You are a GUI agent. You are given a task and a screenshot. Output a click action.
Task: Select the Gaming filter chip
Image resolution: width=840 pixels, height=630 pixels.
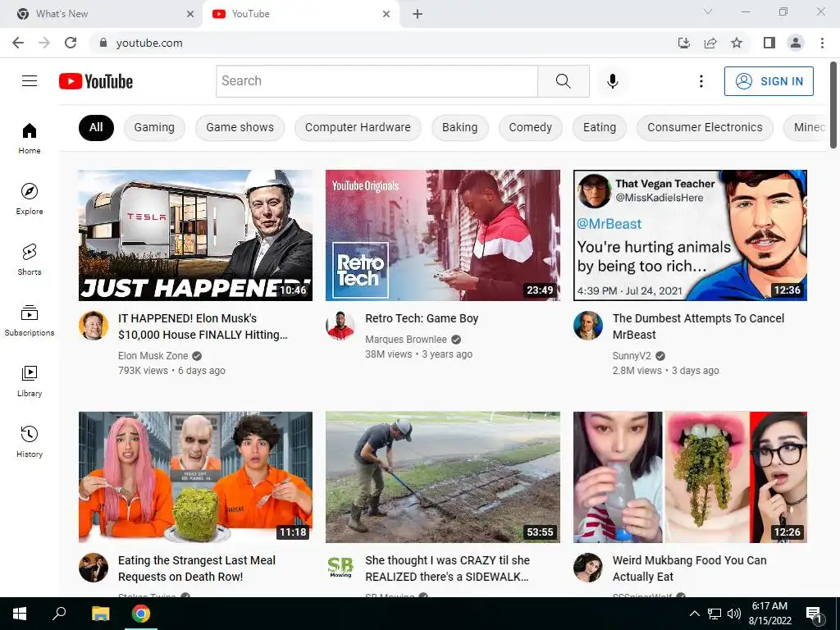click(x=154, y=127)
